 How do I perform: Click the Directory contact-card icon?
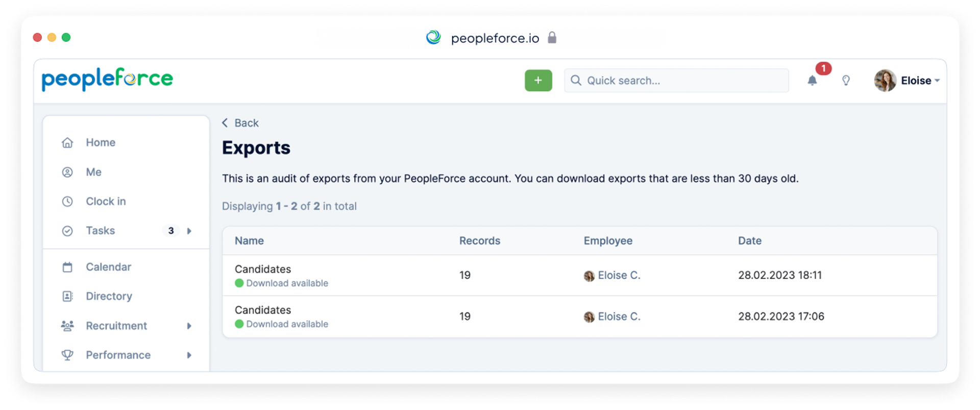[x=67, y=296]
